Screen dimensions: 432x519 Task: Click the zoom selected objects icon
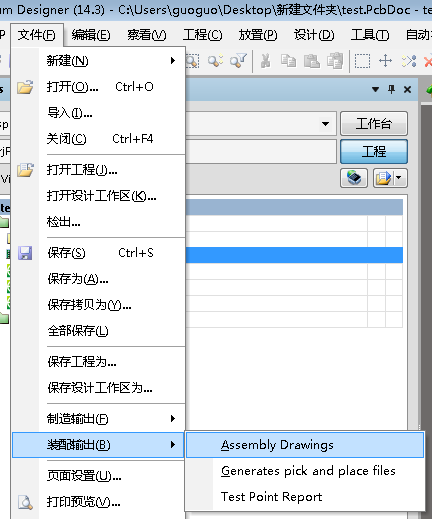[215, 61]
